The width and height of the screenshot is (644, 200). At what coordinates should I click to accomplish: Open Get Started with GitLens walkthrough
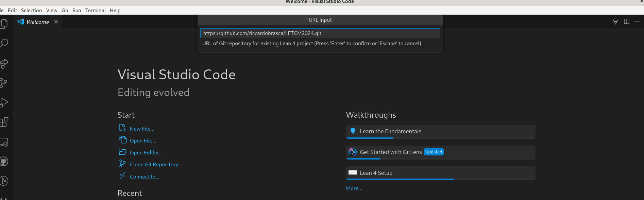click(441, 152)
